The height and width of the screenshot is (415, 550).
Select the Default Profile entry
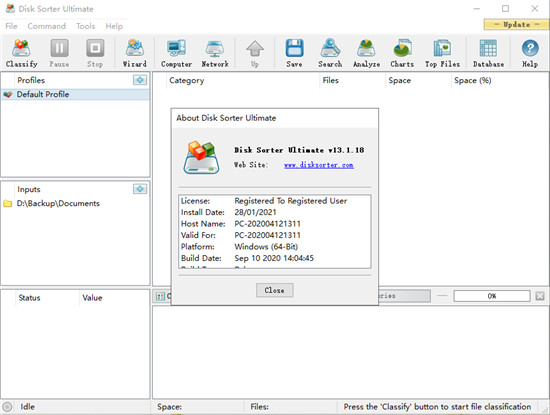75,94
